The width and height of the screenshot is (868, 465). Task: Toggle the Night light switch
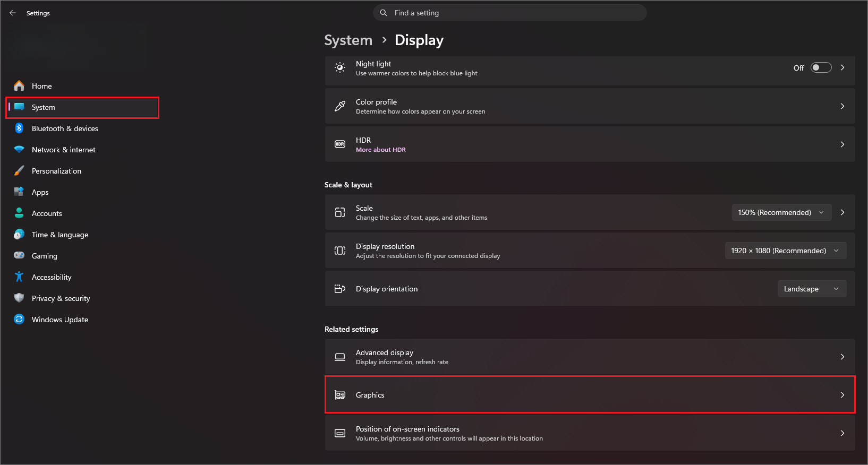point(821,67)
